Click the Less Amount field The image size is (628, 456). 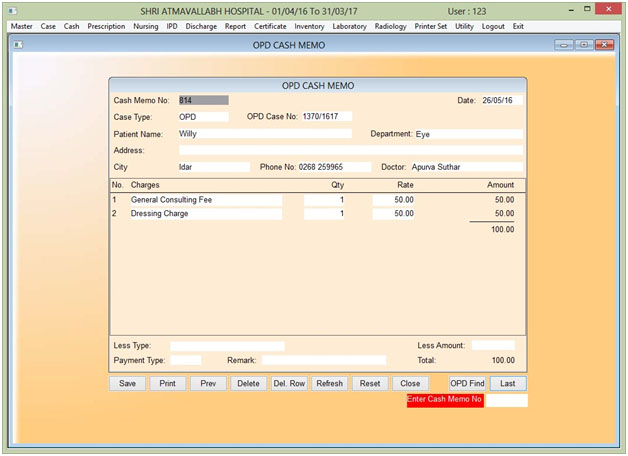493,345
